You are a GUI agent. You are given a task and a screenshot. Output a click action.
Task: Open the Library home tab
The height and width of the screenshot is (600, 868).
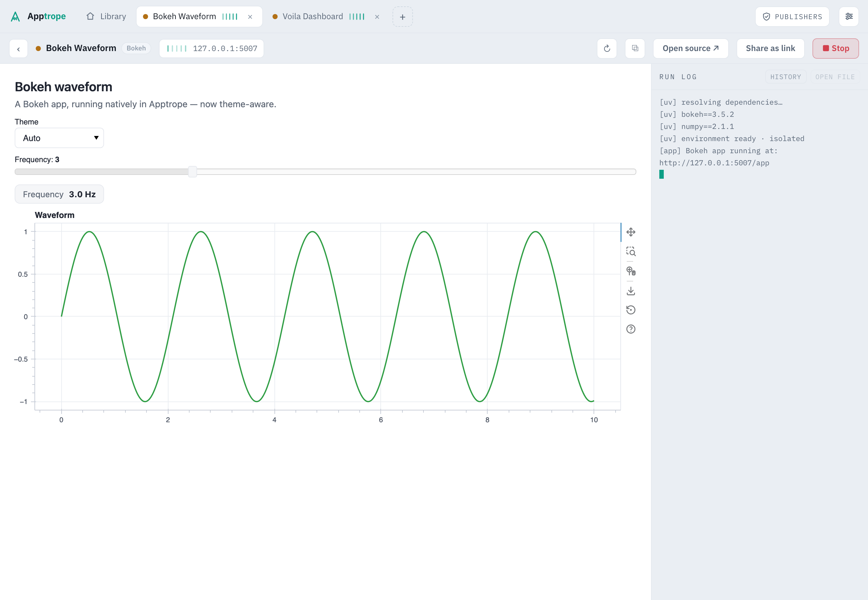point(106,17)
